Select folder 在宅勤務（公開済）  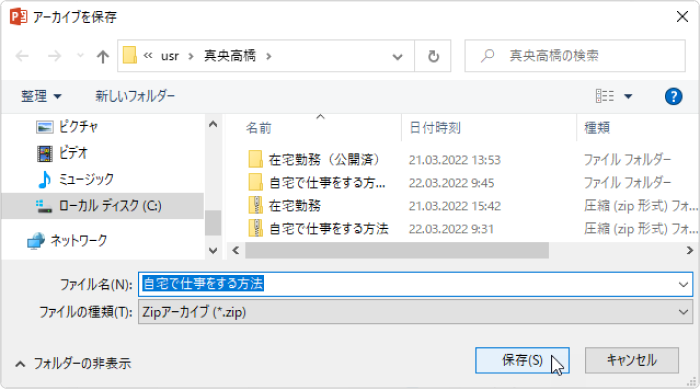point(324,159)
